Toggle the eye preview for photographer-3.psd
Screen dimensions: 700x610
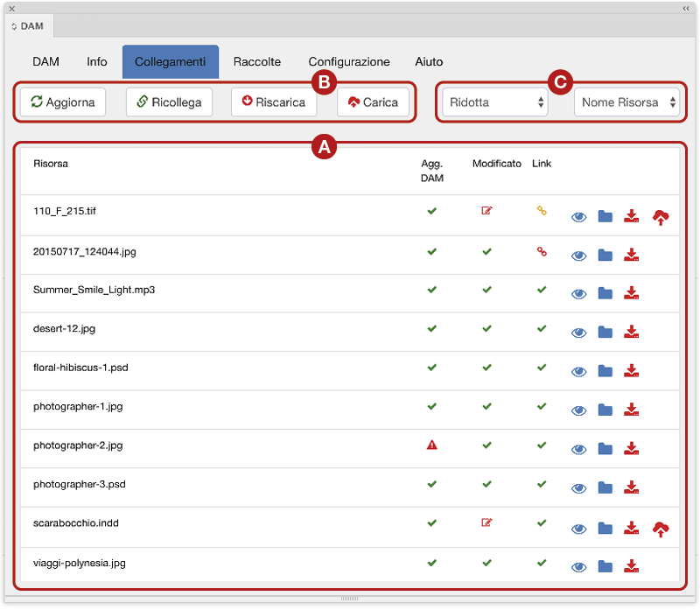click(x=578, y=488)
